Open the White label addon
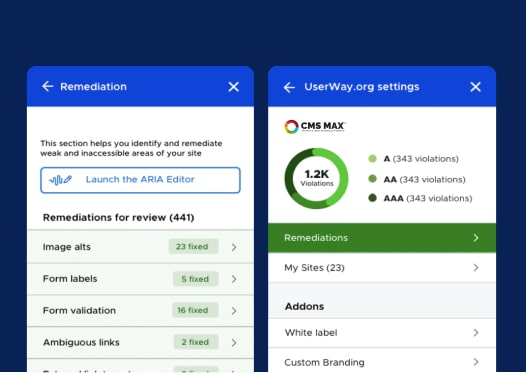 coord(382,333)
